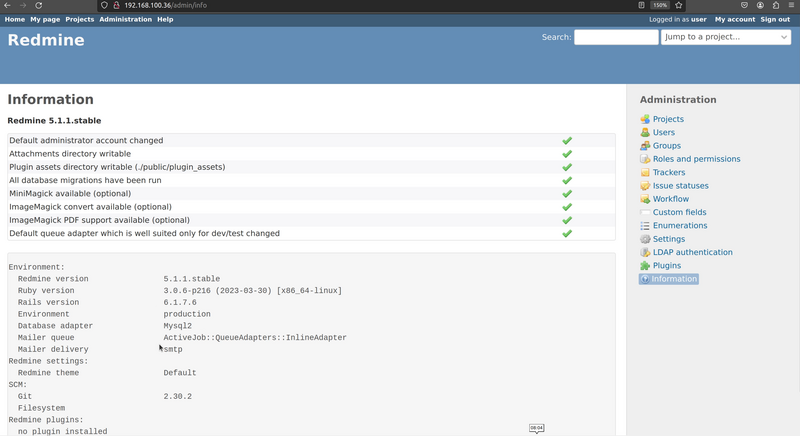This screenshot has width=800, height=436.
Task: Open the Administration top menu item
Action: (x=125, y=19)
